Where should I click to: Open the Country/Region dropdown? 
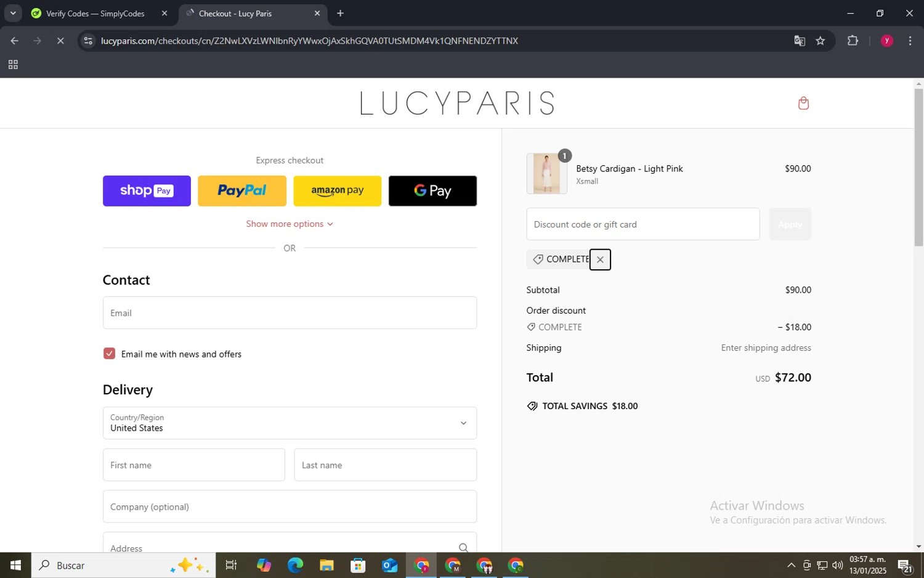(x=290, y=423)
